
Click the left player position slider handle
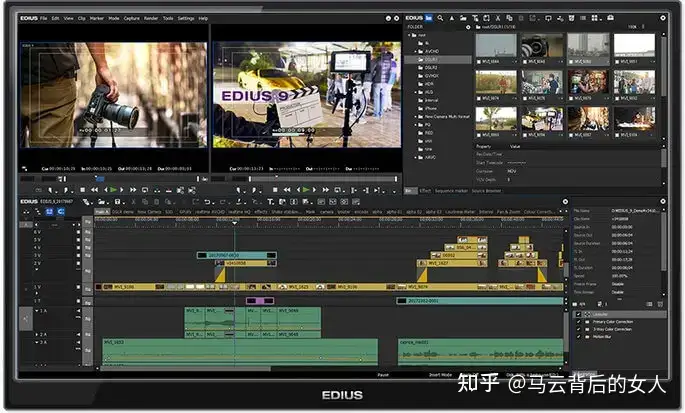pyautogui.click(x=100, y=179)
